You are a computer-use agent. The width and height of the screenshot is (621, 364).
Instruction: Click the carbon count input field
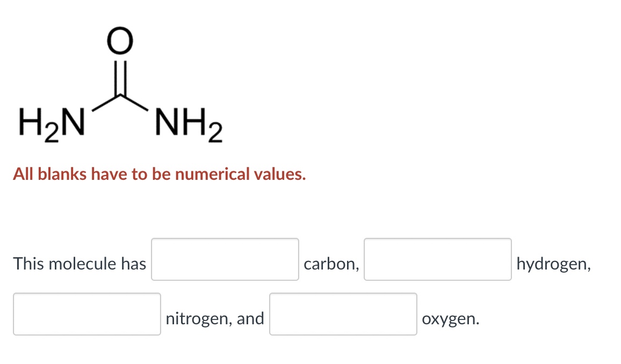pos(225,260)
